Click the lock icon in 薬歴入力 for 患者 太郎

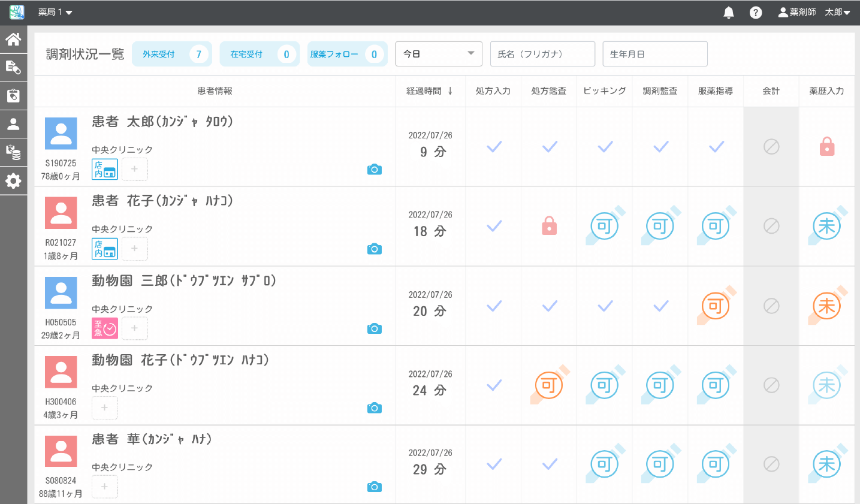[x=827, y=146]
